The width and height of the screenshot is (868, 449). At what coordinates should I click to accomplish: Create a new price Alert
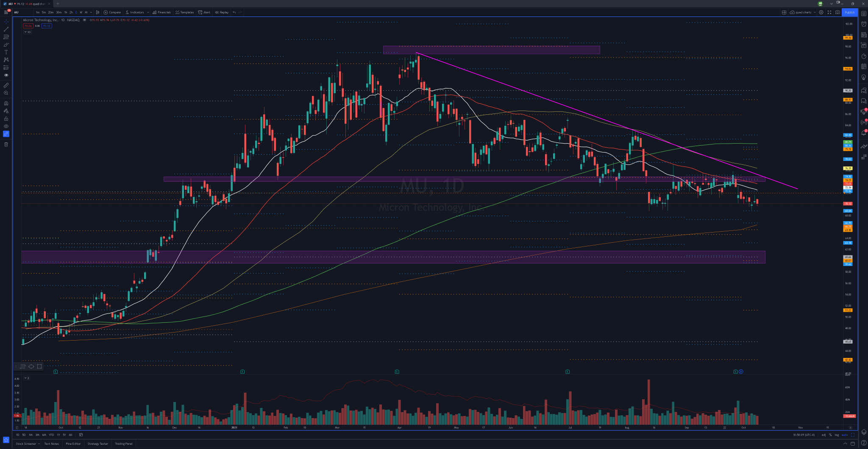[x=204, y=12]
